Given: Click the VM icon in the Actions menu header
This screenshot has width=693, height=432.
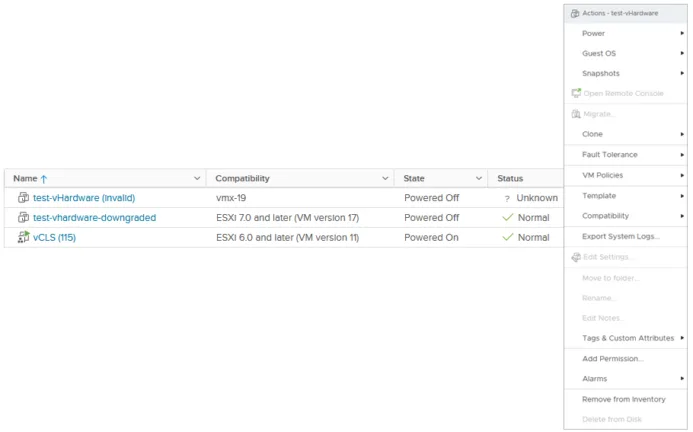Looking at the screenshot, I should pyautogui.click(x=575, y=13).
